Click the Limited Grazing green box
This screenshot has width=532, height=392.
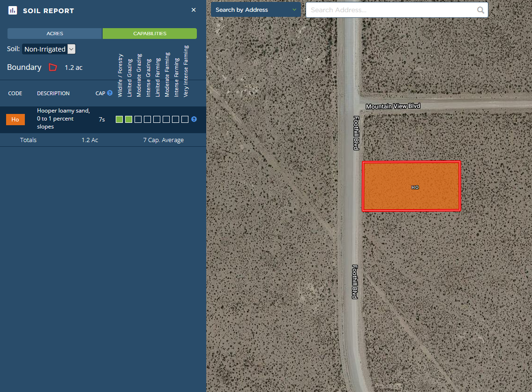[128, 120]
